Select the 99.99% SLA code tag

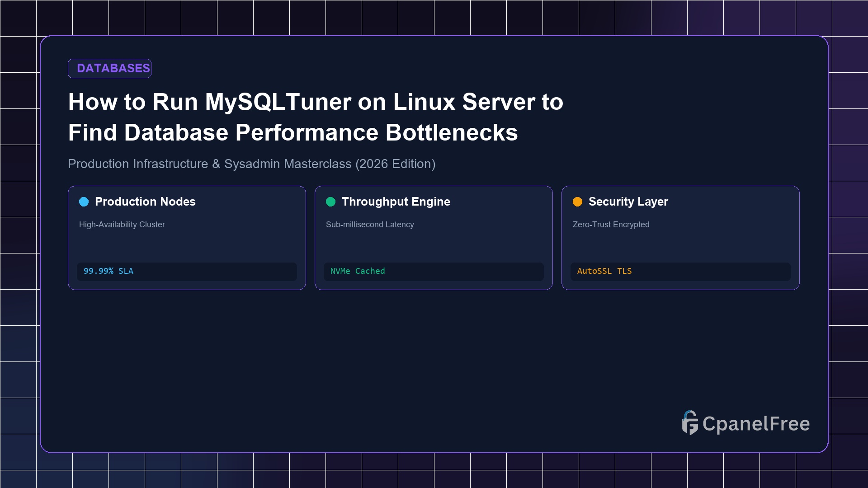[x=187, y=272]
